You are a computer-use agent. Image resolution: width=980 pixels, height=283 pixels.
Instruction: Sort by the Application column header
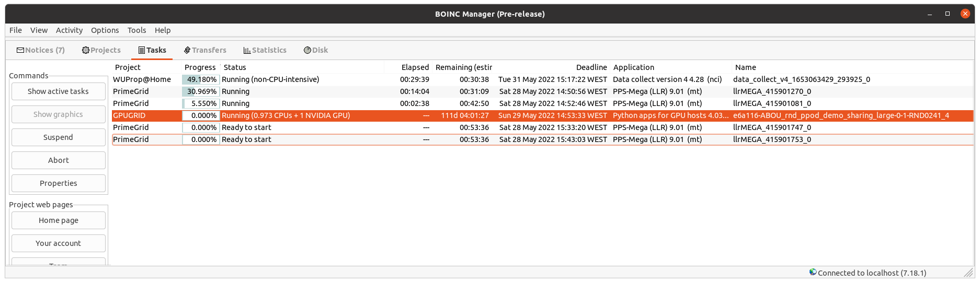671,67
